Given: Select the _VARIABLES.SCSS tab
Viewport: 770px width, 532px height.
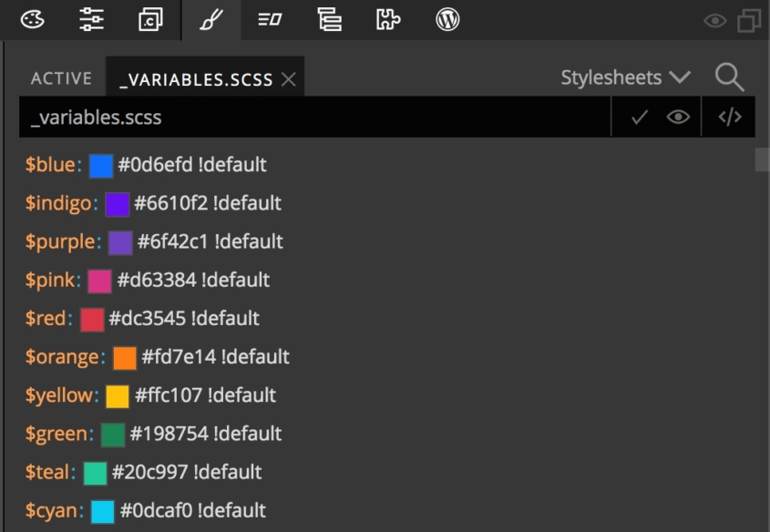Looking at the screenshot, I should tap(196, 79).
